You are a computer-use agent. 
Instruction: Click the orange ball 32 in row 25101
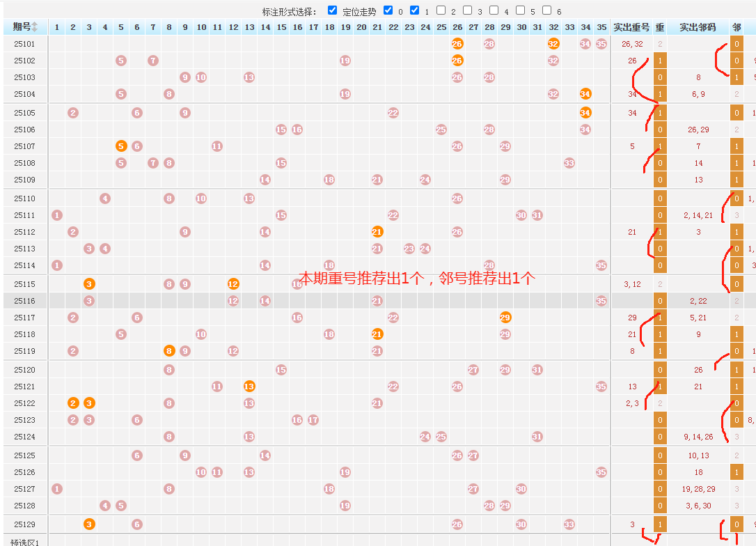[x=553, y=44]
